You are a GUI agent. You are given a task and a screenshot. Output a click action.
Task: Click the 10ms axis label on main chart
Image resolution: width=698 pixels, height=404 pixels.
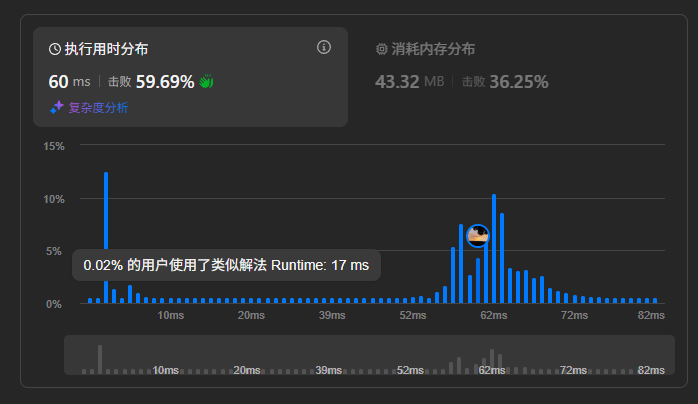pyautogui.click(x=170, y=315)
